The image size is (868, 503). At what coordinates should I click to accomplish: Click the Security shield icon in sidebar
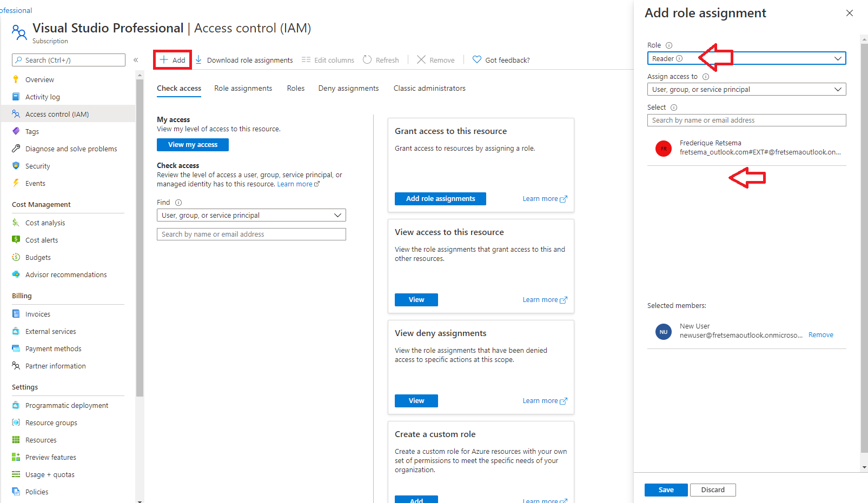pos(16,166)
